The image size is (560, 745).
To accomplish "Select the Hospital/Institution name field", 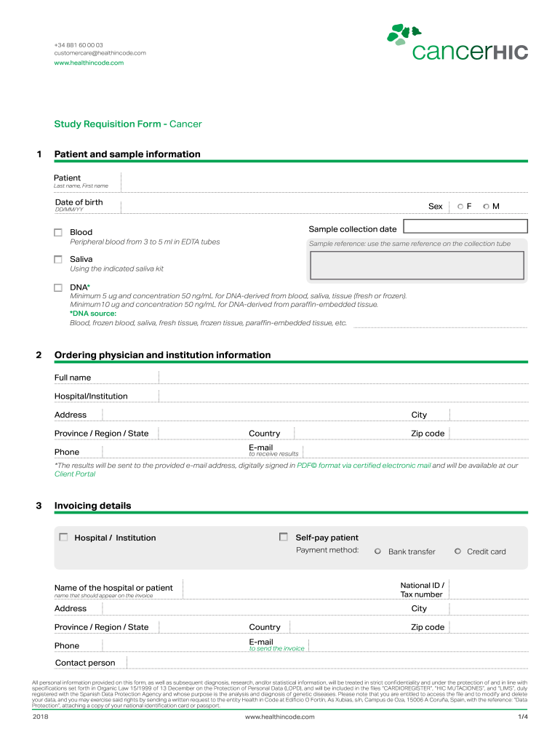I will click(x=342, y=395).
